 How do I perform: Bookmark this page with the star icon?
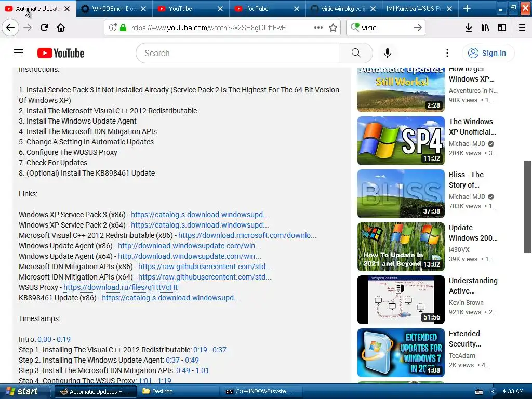(333, 28)
